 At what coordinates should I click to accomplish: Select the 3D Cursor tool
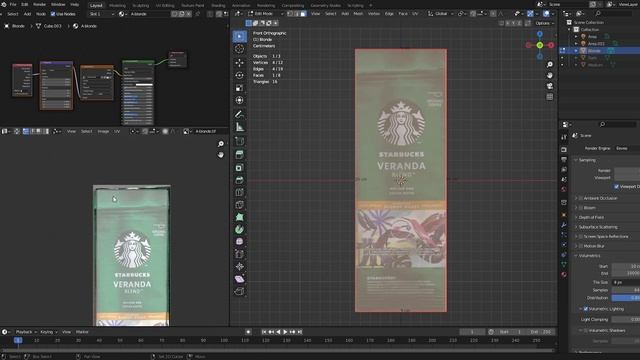click(240, 49)
